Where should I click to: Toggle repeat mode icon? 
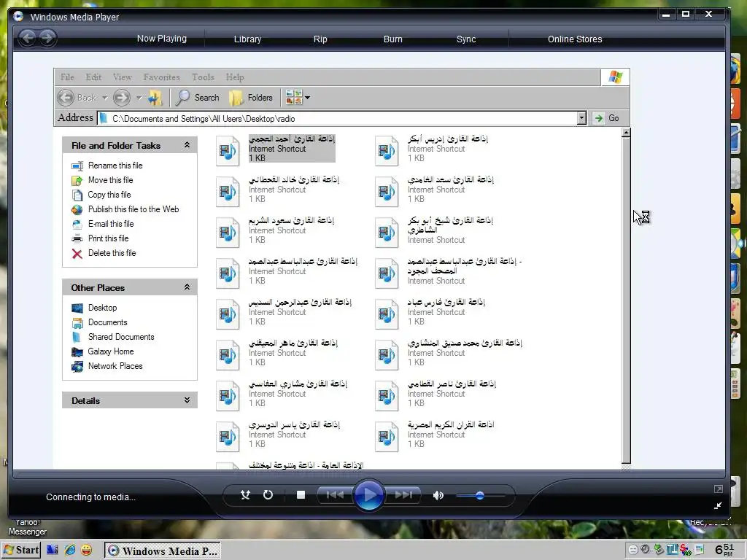coord(268,495)
